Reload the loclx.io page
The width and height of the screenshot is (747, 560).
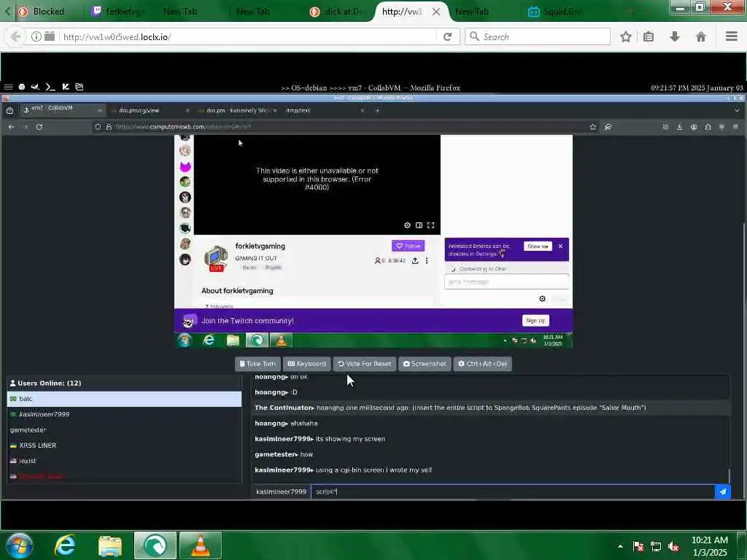(x=447, y=36)
